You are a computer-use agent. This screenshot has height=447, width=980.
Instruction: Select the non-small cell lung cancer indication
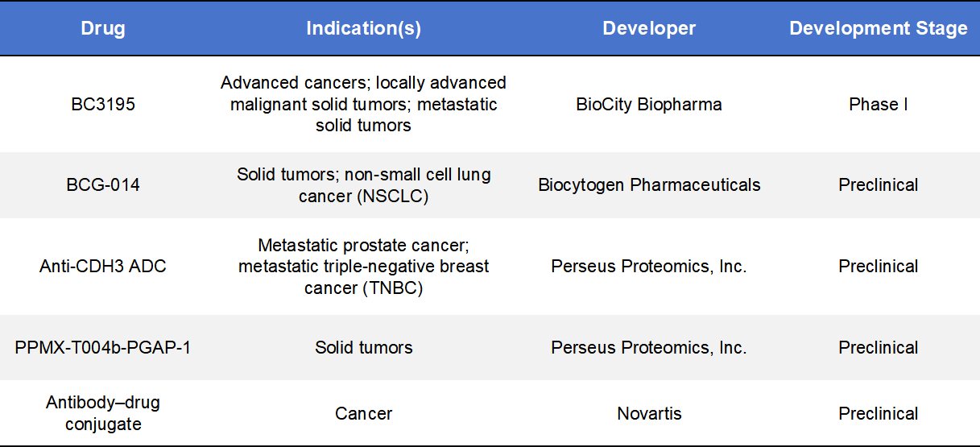(x=363, y=185)
